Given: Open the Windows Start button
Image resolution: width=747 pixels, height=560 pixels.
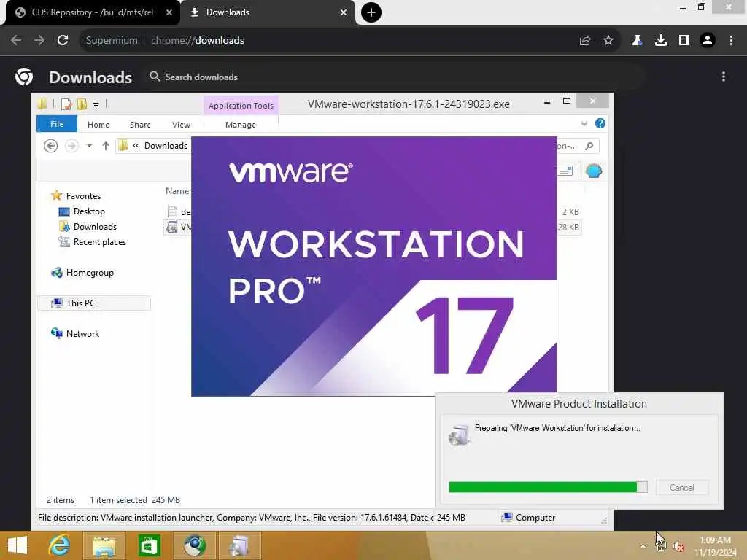Looking at the screenshot, I should point(18,545).
